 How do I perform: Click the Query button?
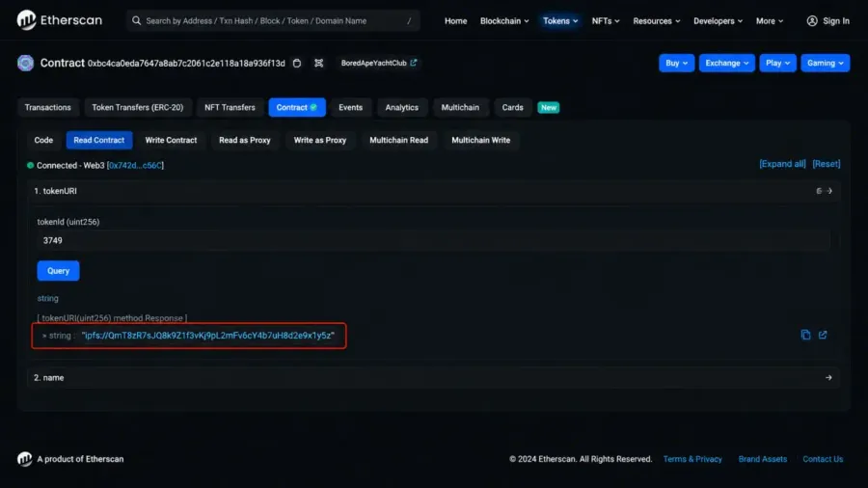click(x=58, y=271)
